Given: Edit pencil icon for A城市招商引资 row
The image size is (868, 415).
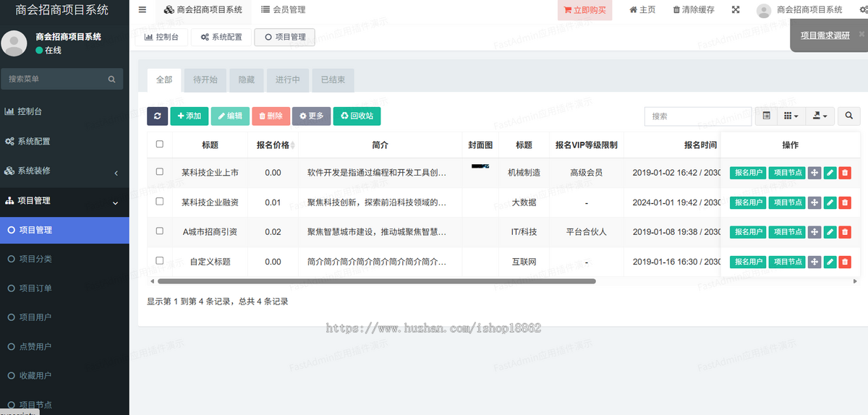Looking at the screenshot, I should [830, 232].
